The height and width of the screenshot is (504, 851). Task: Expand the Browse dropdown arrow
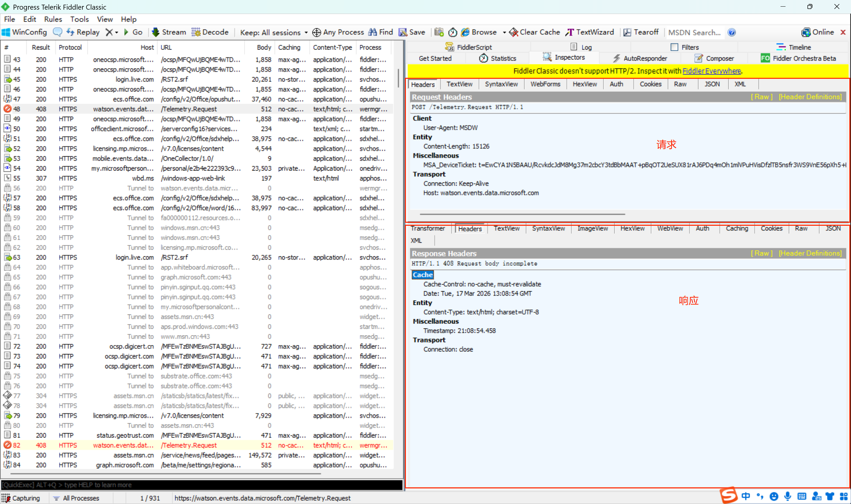[504, 32]
